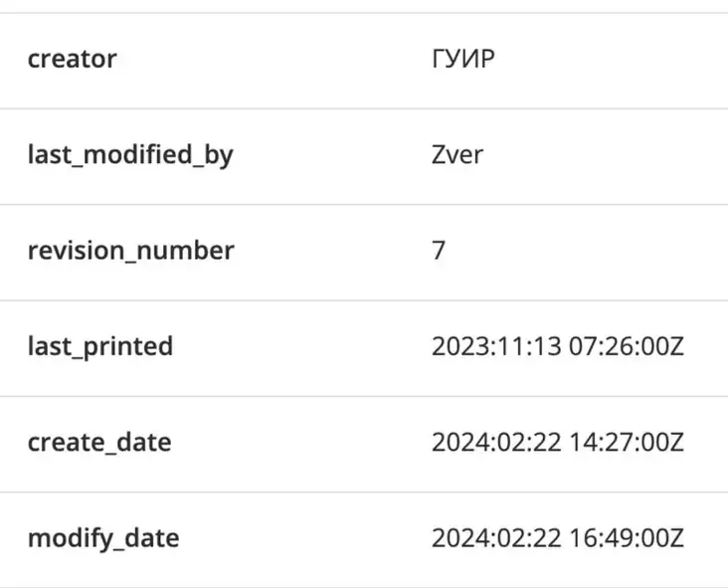This screenshot has height=588, width=728.
Task: Select the ГУИР creator value
Action: point(463,60)
